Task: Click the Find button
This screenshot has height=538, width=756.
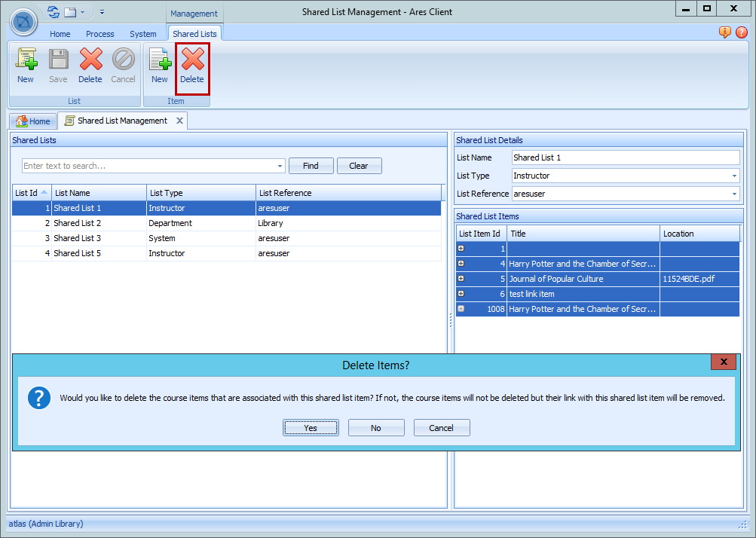Action: point(311,166)
